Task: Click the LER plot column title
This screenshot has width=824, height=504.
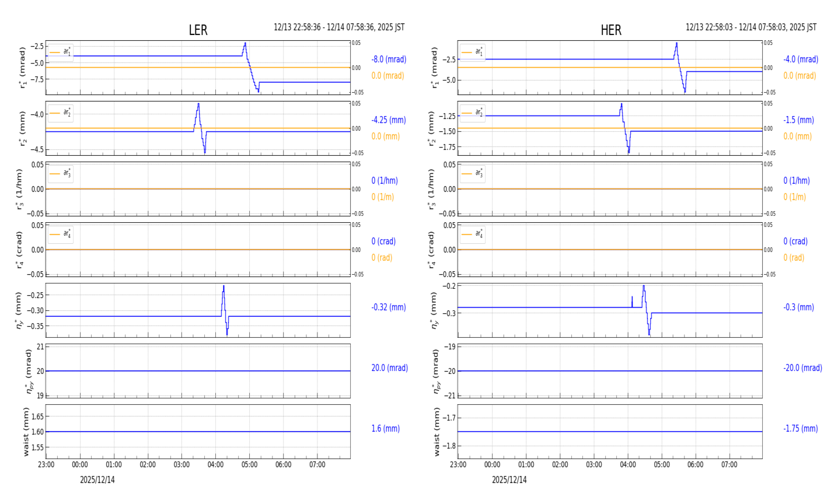Action: point(198,30)
